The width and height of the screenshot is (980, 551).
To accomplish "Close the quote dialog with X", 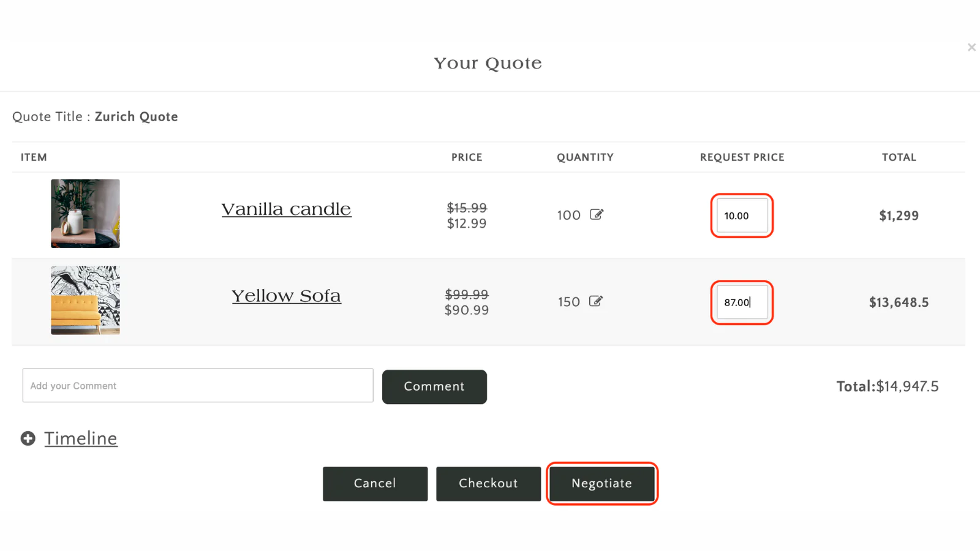I will coord(971,47).
